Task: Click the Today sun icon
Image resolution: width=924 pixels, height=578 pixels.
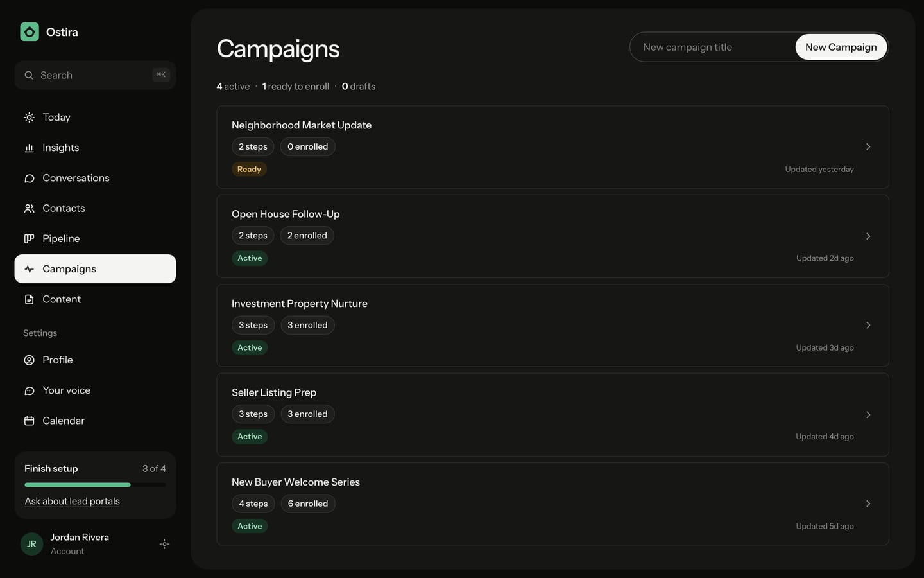Action: click(29, 118)
